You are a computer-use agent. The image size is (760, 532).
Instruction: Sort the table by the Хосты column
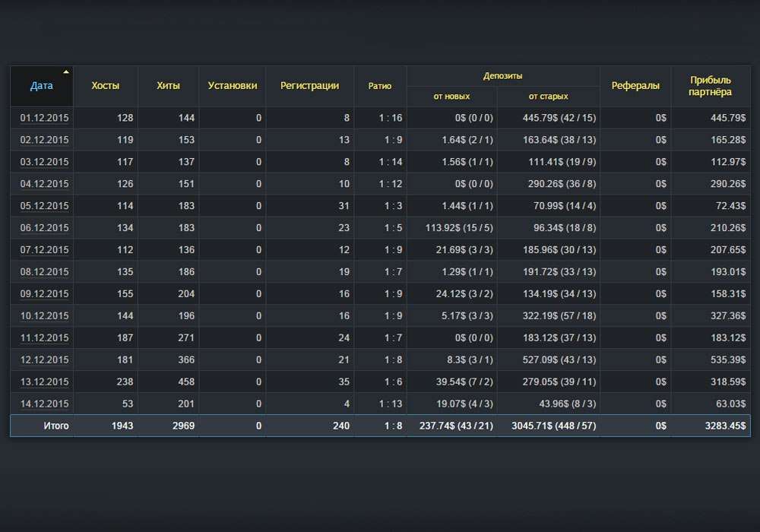coord(105,86)
